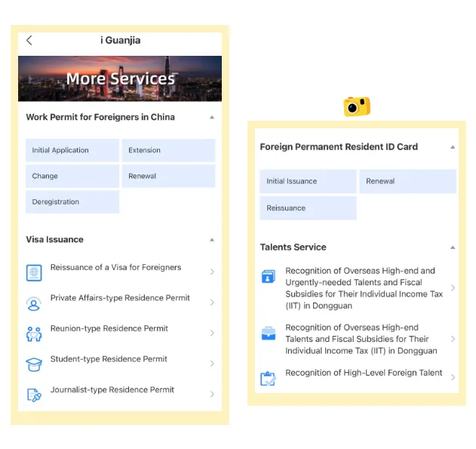Open chevron for Reissuance of a Visa for Foreigners
This screenshot has width=476, height=449.
(212, 272)
